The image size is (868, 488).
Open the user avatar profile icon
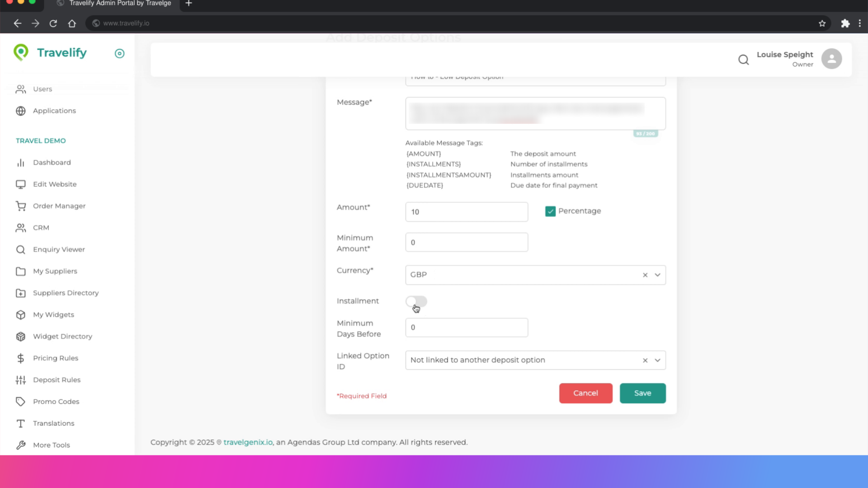pyautogui.click(x=831, y=59)
